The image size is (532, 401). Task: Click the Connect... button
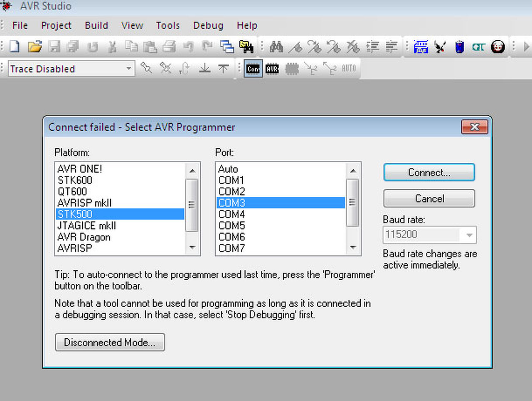pos(429,172)
